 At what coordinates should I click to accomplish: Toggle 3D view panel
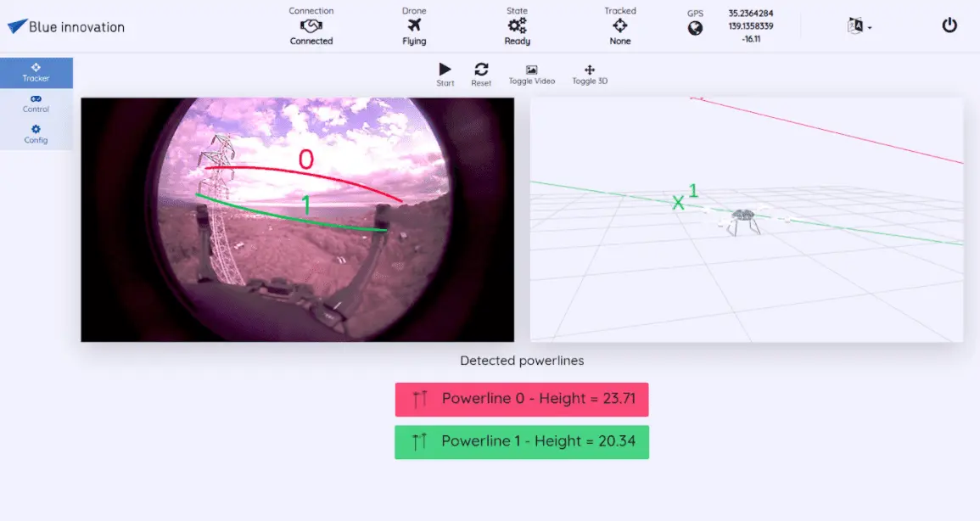point(590,70)
